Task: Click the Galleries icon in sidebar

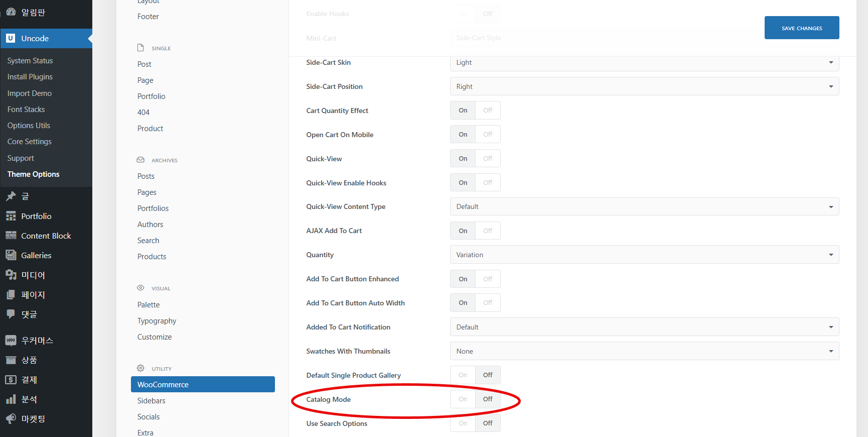Action: point(11,255)
